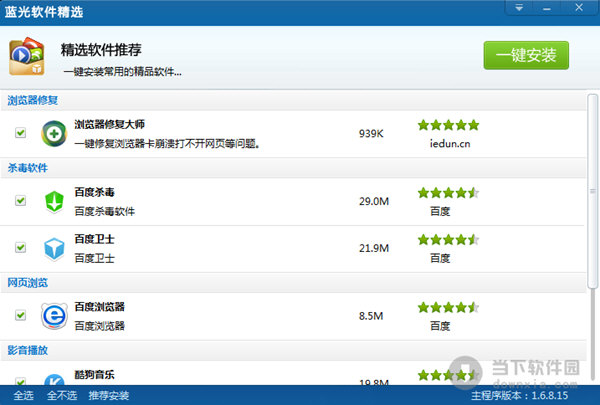Disable the 百度浏览器 checkbox
The width and height of the screenshot is (600, 405).
(x=21, y=315)
